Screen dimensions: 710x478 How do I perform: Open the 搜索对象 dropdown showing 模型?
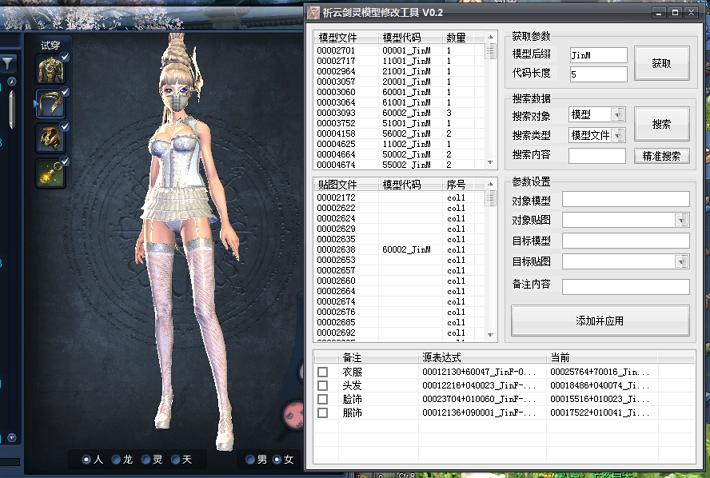click(x=618, y=115)
